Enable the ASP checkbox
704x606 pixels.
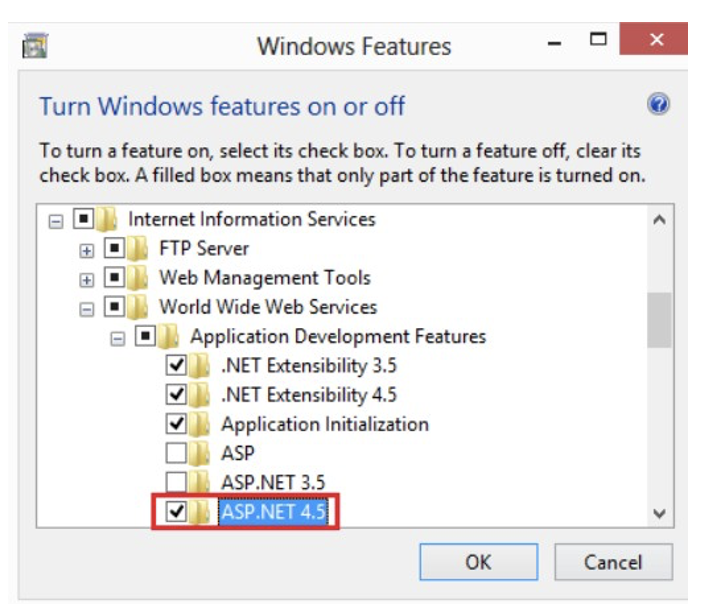(x=176, y=452)
